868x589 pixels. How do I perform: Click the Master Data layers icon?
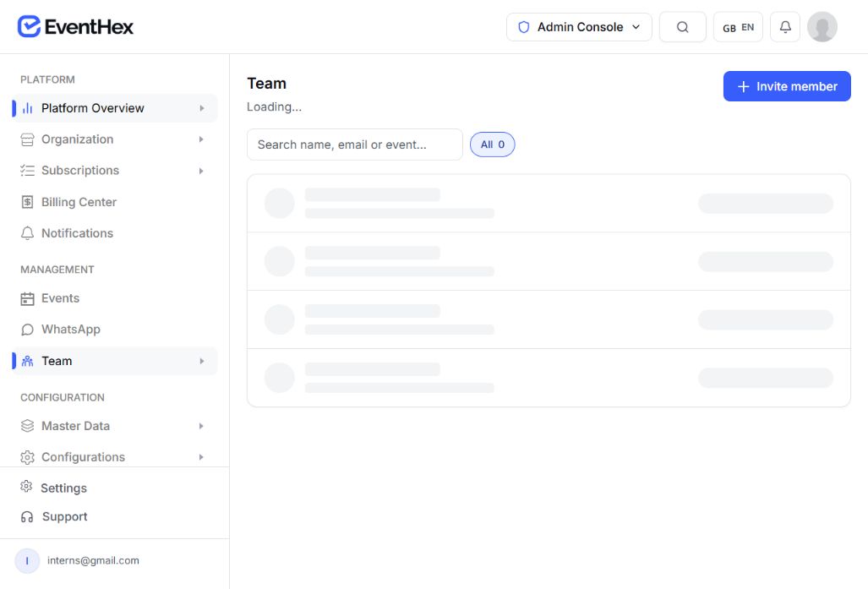[x=27, y=426]
